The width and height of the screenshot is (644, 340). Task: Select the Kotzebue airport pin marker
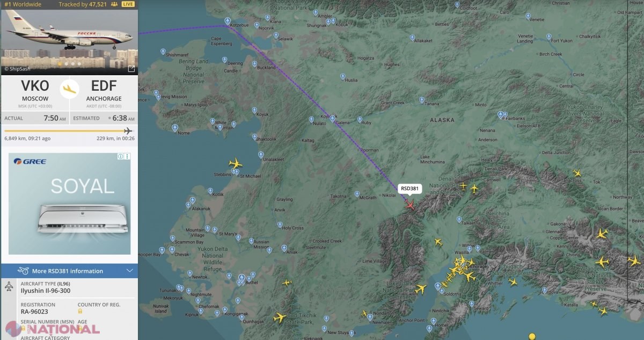(228, 21)
